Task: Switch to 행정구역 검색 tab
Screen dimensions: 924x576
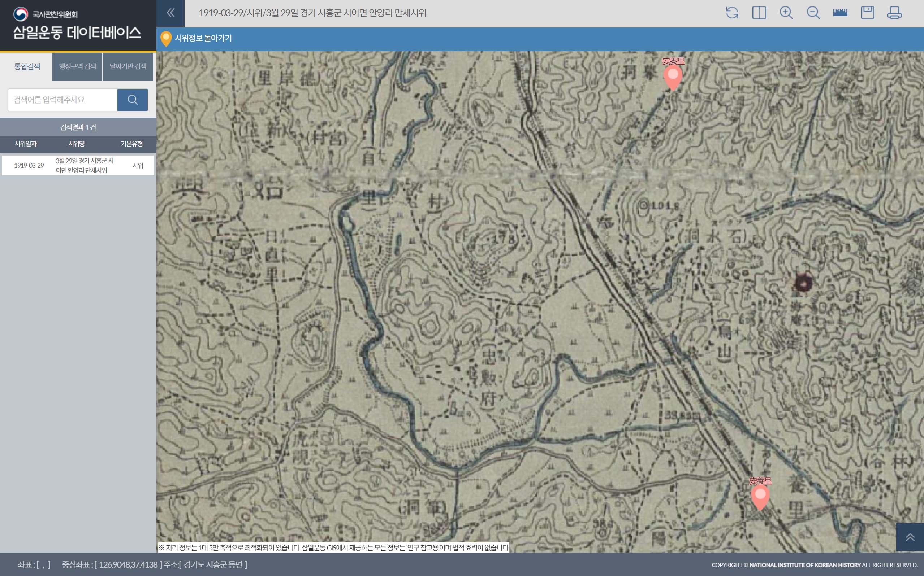Action: (x=77, y=66)
